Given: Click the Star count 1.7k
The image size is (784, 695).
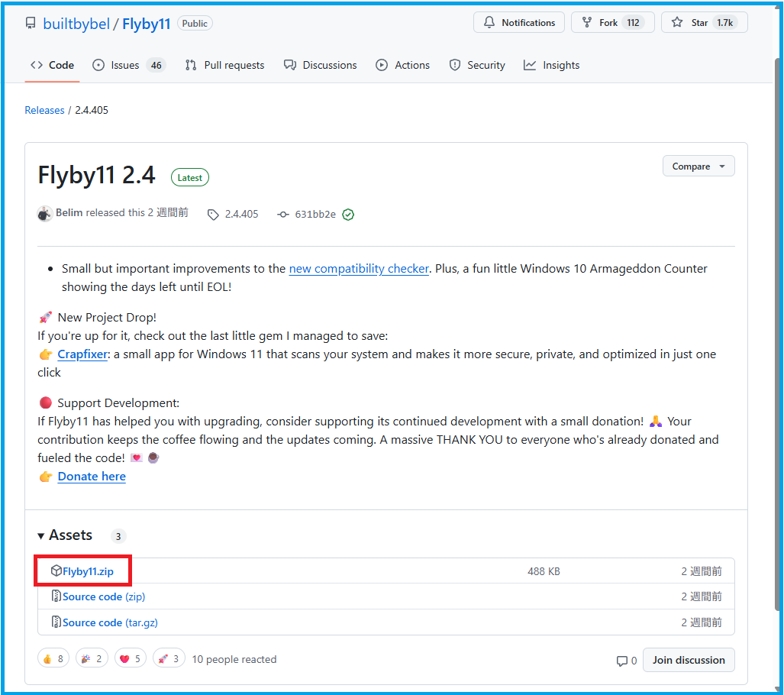Looking at the screenshot, I should click(x=724, y=22).
